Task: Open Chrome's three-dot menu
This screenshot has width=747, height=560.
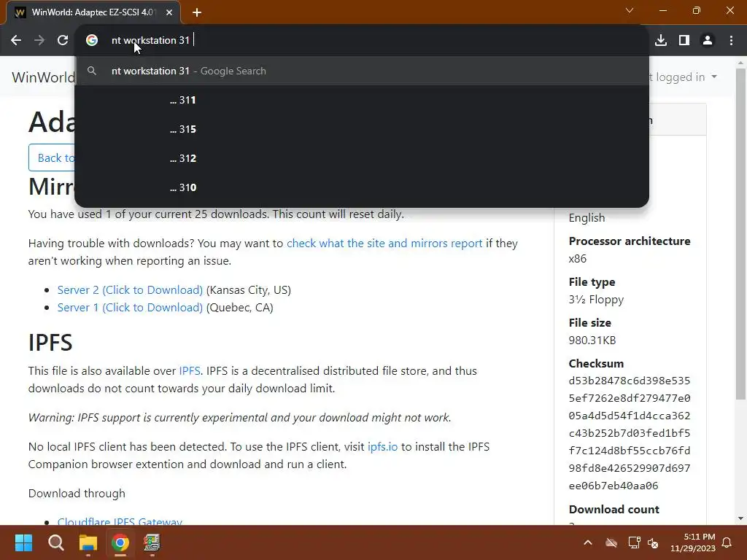Action: coord(731,41)
